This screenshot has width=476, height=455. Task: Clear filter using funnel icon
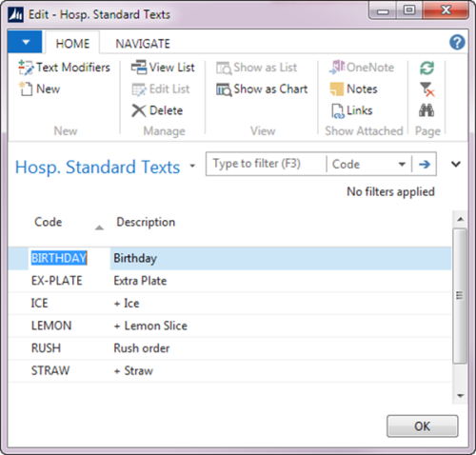tap(426, 89)
